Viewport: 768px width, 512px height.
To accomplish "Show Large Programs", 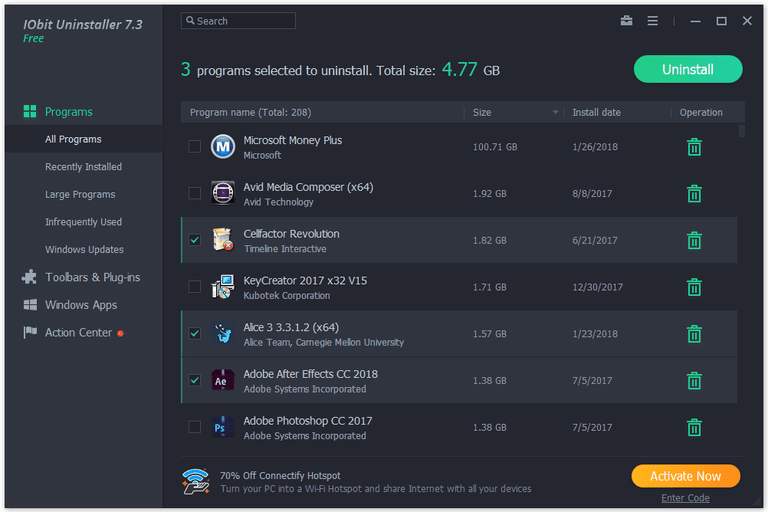I will (80, 195).
